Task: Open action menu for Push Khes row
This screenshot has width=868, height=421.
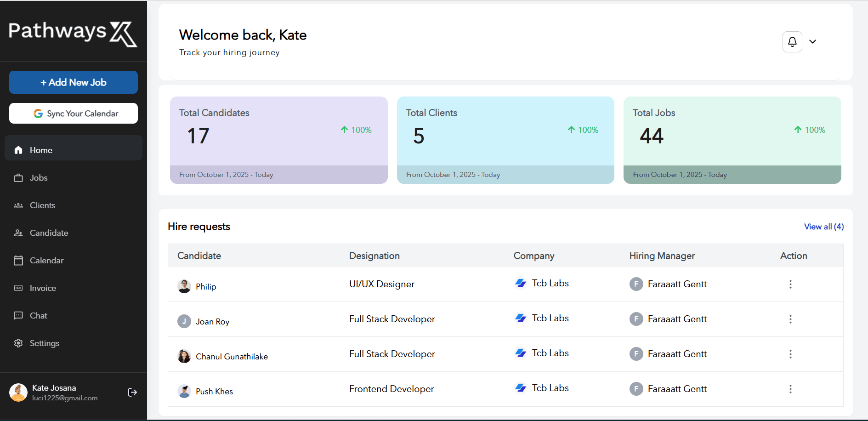Action: click(790, 389)
